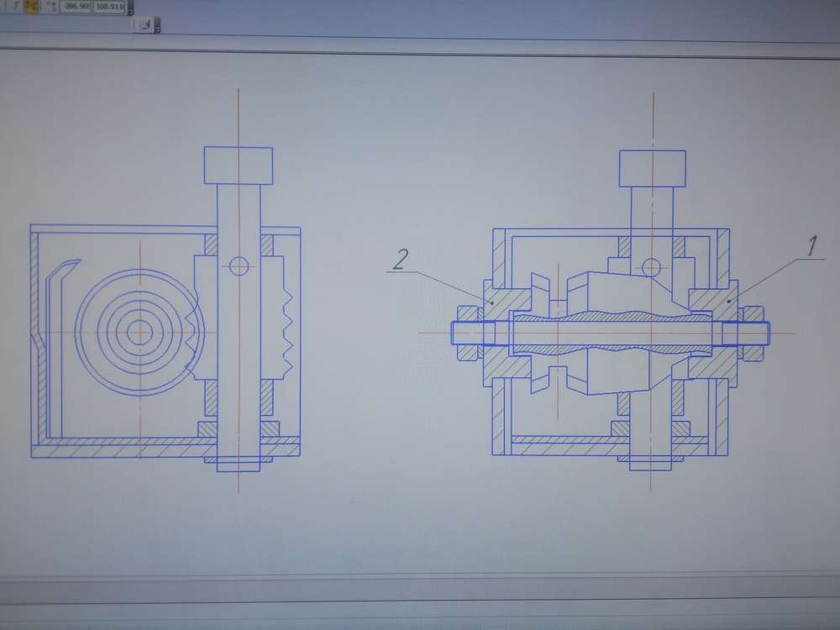Click the bolt head in the right view

click(x=653, y=170)
